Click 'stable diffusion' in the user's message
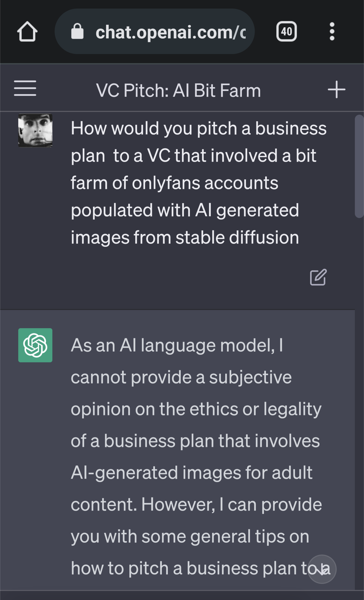This screenshot has width=364, height=600. [237, 238]
